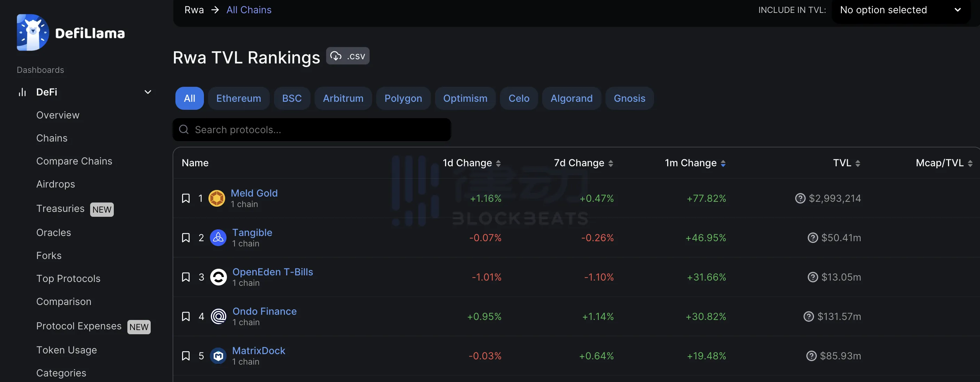980x382 pixels.
Task: Toggle the All chains filter button
Action: tap(189, 98)
